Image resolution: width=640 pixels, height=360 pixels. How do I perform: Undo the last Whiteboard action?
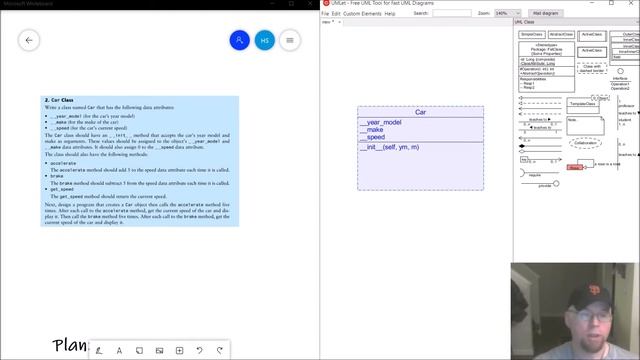pyautogui.click(x=200, y=350)
